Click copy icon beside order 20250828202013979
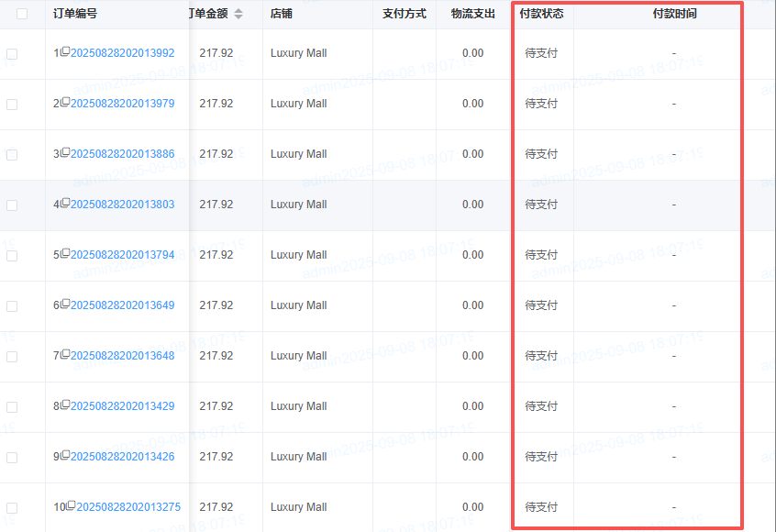Image resolution: width=776 pixels, height=532 pixels. [x=65, y=103]
